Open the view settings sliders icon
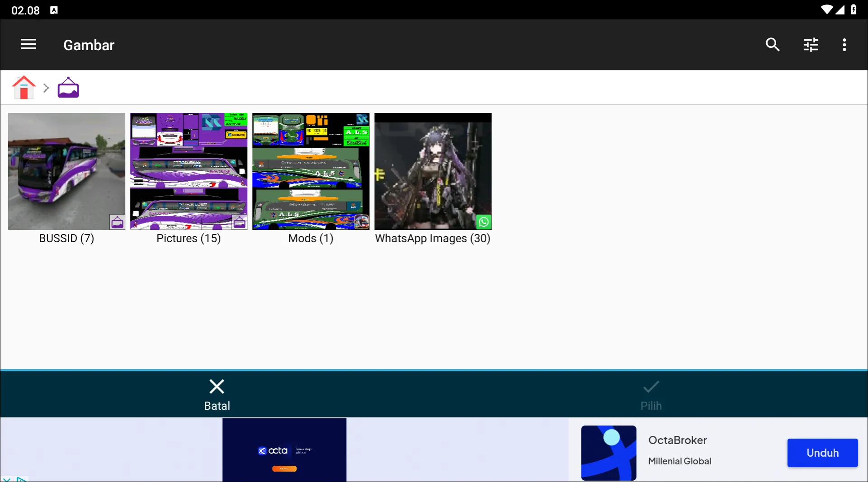Image resolution: width=868 pixels, height=482 pixels. [811, 44]
